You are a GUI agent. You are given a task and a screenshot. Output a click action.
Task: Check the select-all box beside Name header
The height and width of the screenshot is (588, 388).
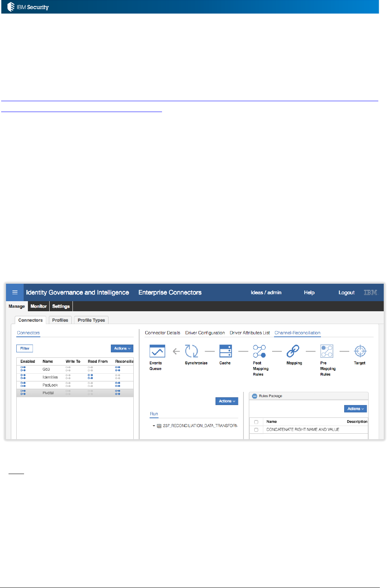pos(256,422)
